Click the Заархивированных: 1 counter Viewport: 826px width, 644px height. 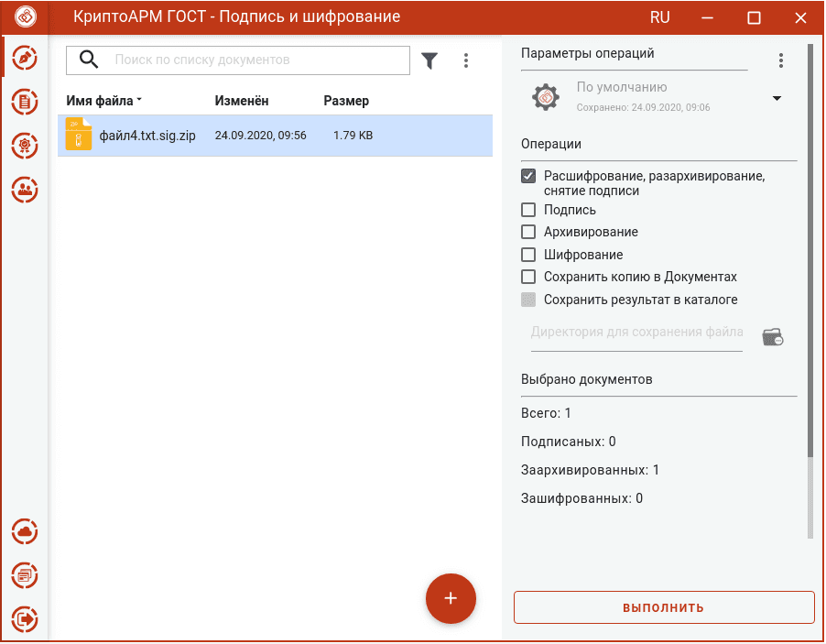590,470
